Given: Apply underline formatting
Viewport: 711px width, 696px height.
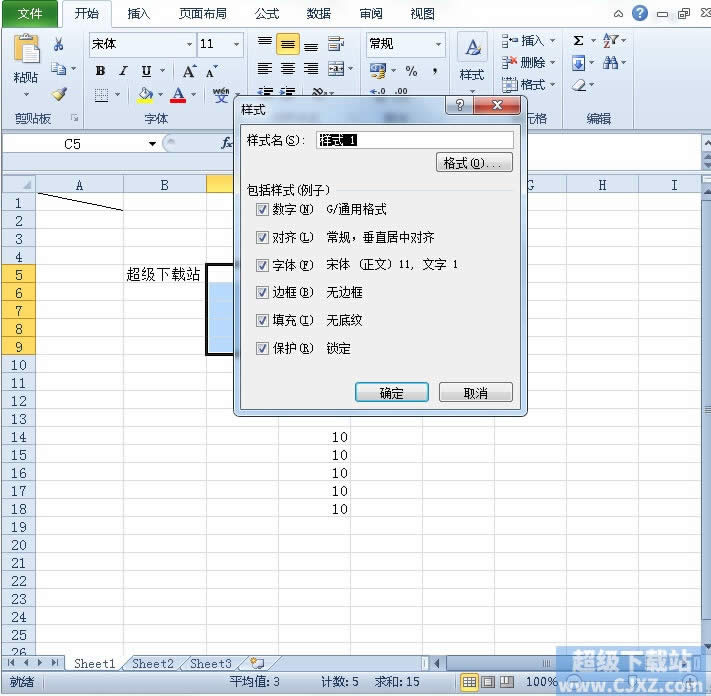Looking at the screenshot, I should click(x=146, y=71).
